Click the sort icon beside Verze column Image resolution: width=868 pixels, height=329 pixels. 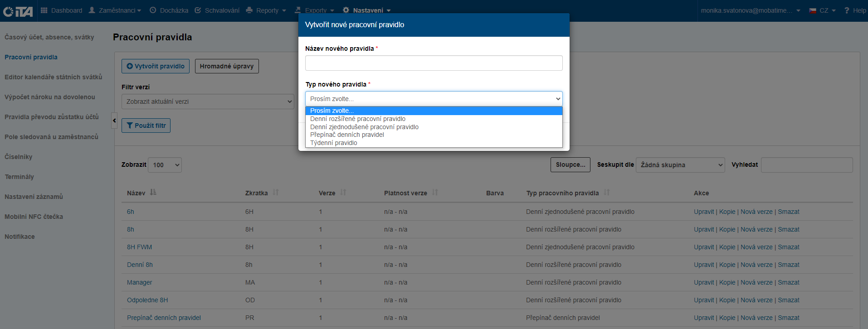tap(343, 193)
